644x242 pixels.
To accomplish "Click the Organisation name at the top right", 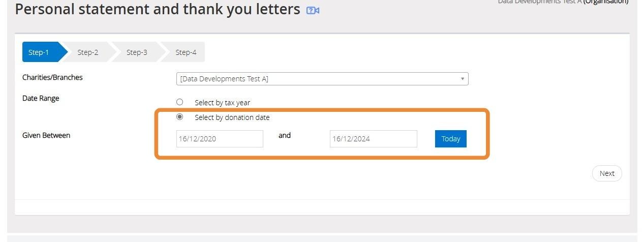I will pos(563,2).
